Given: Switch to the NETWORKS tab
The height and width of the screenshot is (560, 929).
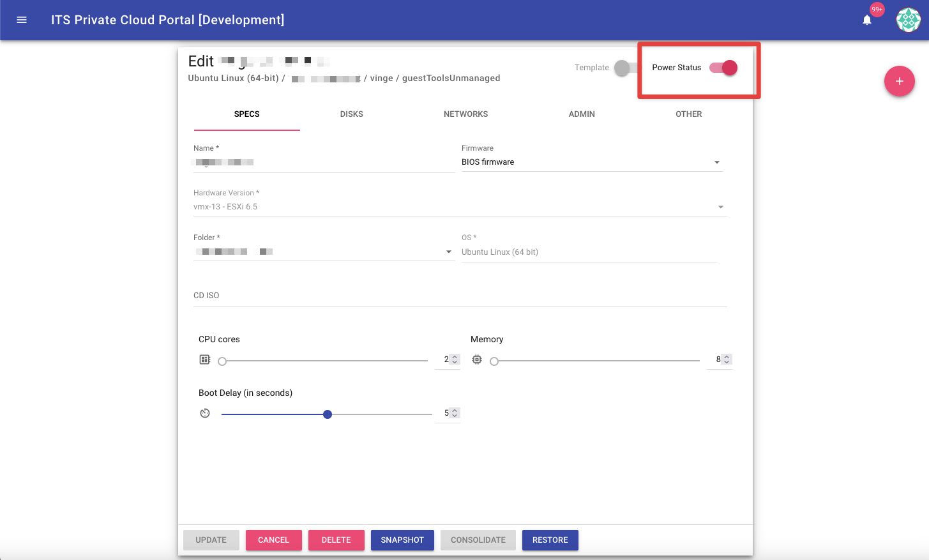Looking at the screenshot, I should point(465,114).
